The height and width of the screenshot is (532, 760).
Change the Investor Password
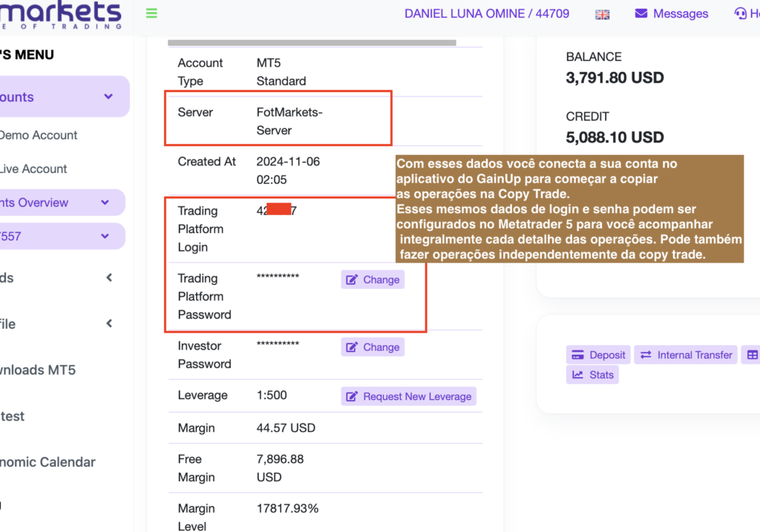tap(373, 347)
